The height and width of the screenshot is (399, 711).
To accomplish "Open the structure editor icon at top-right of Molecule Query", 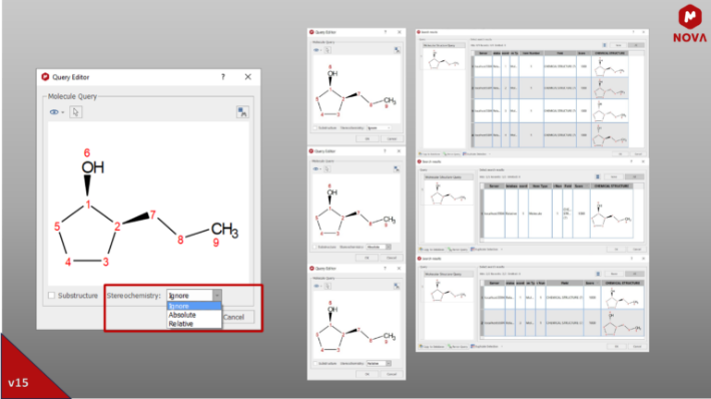I will coord(243,112).
